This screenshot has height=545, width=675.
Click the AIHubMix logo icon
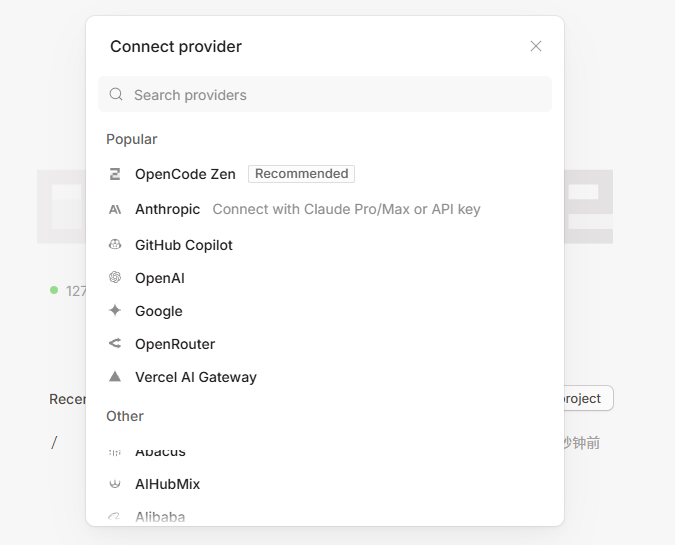[x=115, y=484]
